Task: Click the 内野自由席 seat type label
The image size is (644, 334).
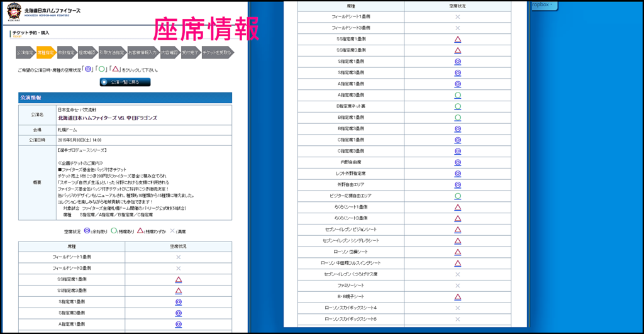Action: point(351,162)
